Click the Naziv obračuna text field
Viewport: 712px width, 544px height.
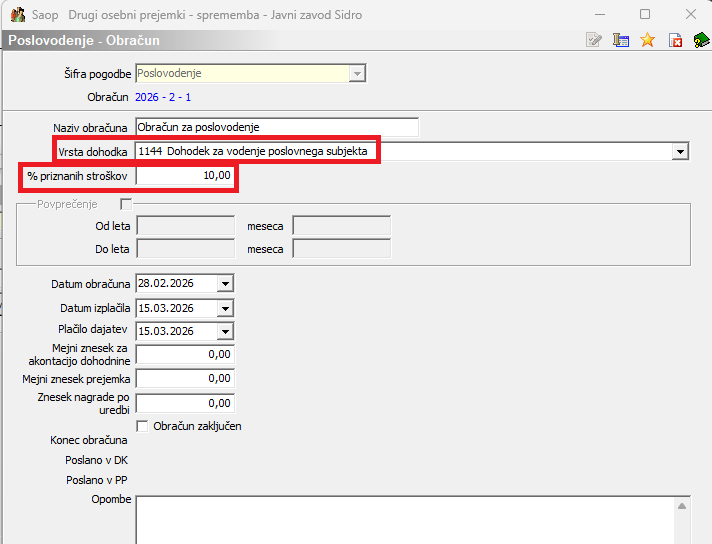click(277, 127)
